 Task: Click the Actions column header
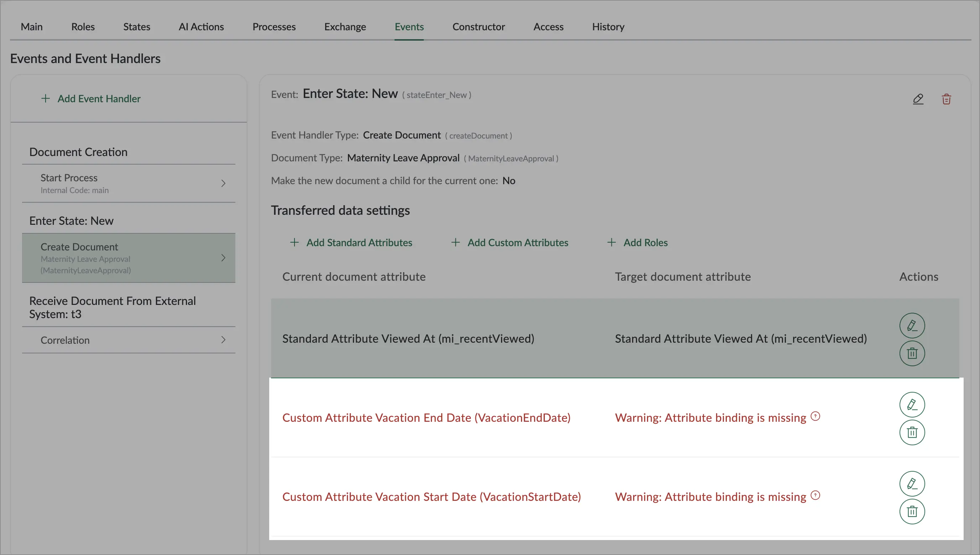(919, 276)
